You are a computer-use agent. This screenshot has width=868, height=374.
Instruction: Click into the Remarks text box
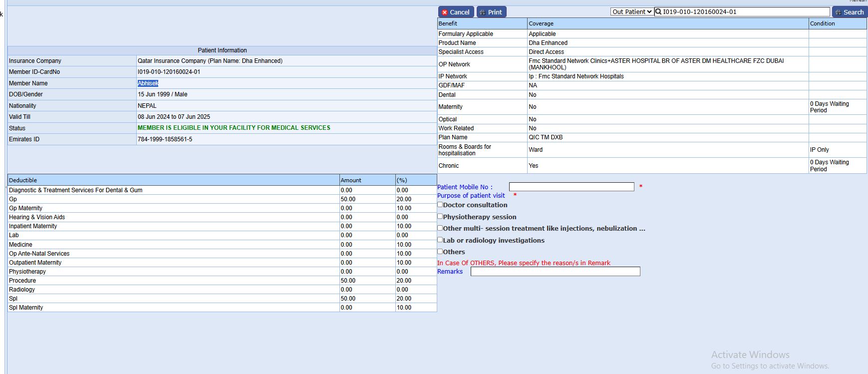coord(555,271)
